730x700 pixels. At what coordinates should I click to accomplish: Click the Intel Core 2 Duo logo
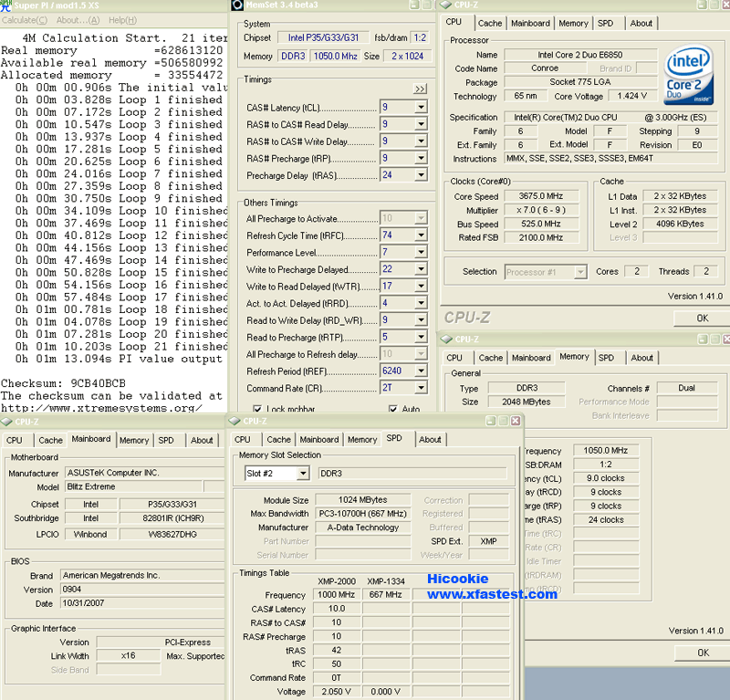pos(688,74)
